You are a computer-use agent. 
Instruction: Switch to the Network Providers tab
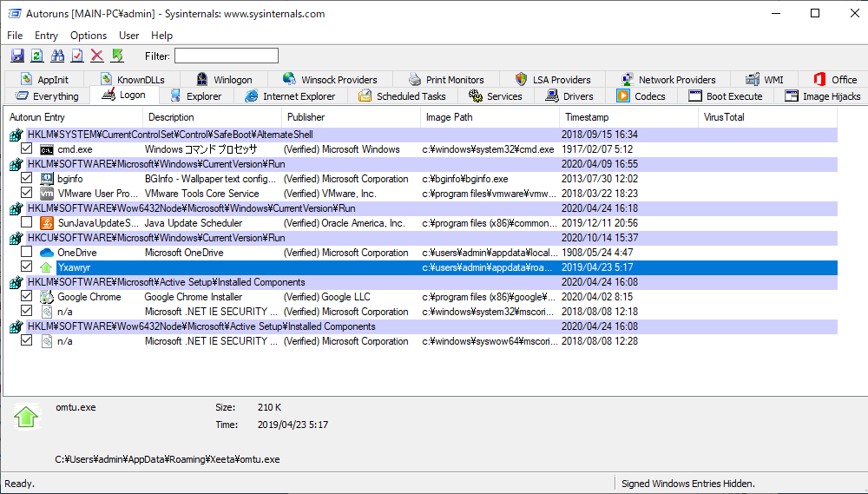tap(668, 80)
